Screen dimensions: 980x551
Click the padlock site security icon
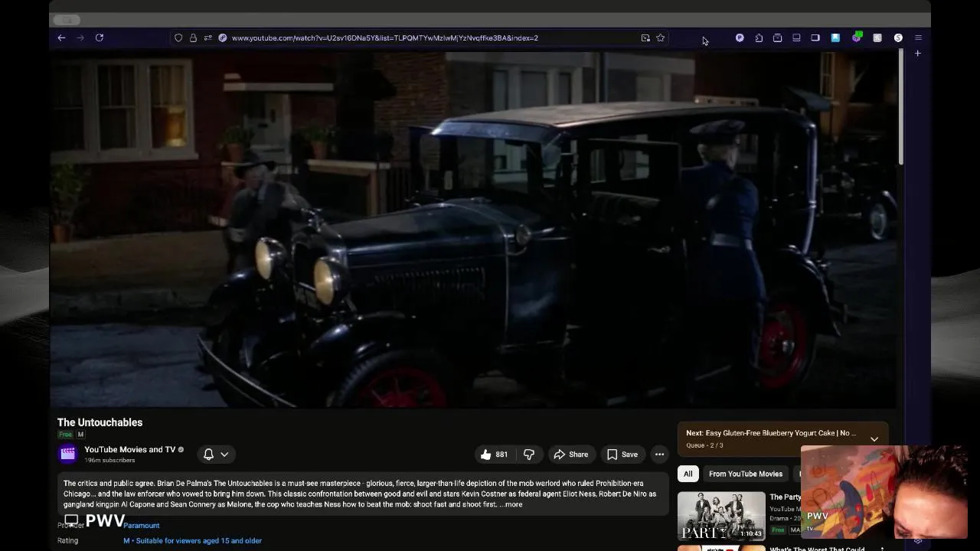193,37
